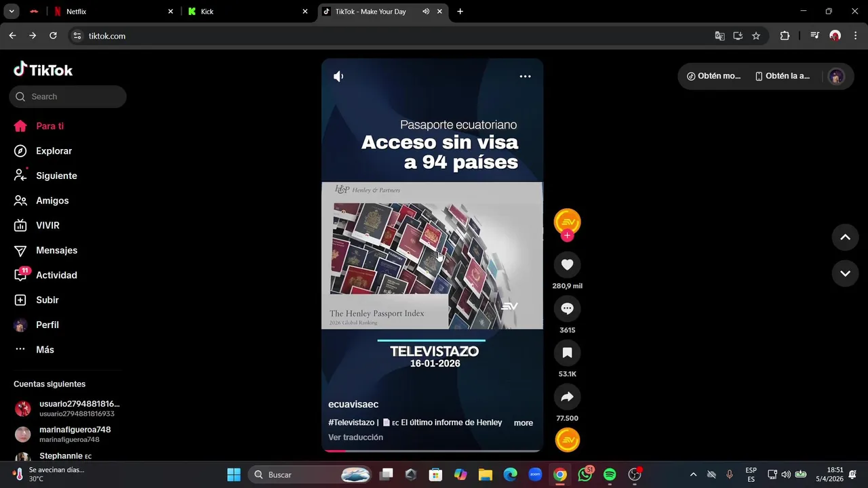Reload the TikTok page
868x488 pixels.
pos(53,36)
